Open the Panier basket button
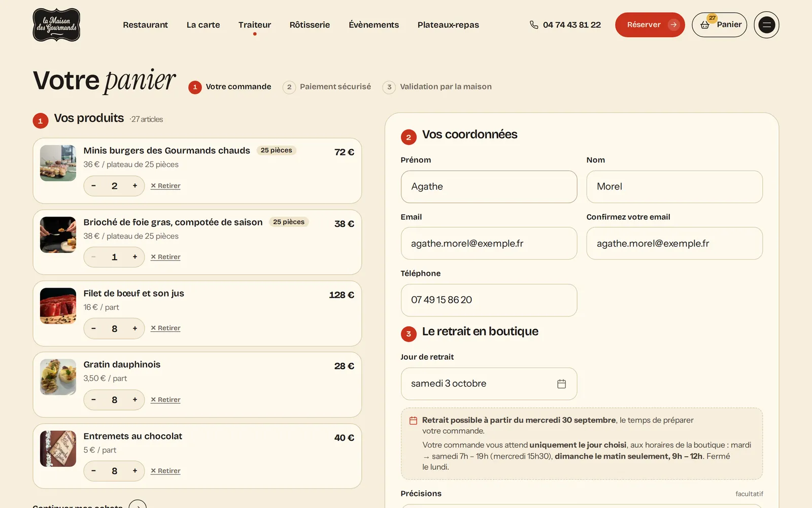Screen dimensions: 812x508 point(719,25)
